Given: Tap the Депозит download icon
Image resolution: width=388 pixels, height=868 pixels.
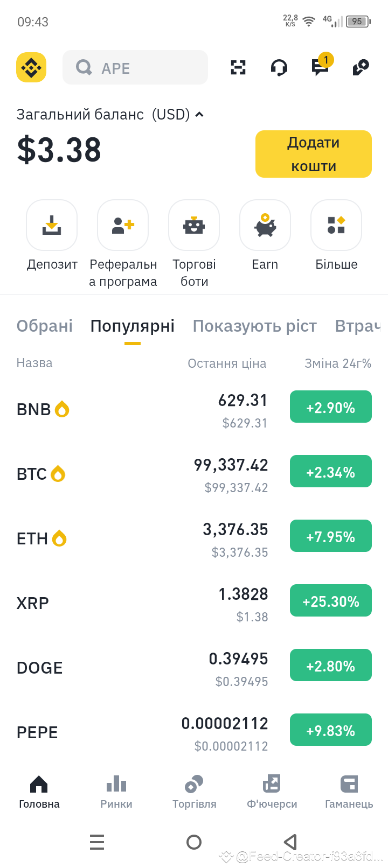Looking at the screenshot, I should [52, 225].
